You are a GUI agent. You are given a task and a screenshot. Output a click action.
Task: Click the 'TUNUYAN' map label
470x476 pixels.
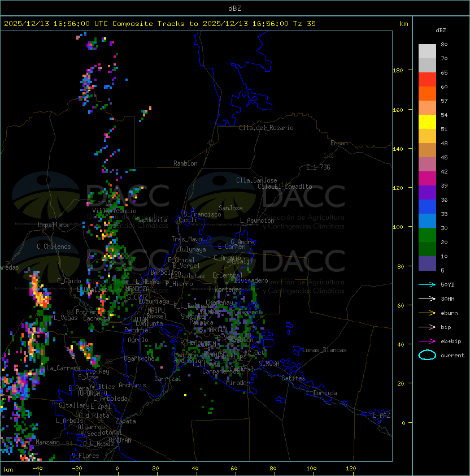120,440
